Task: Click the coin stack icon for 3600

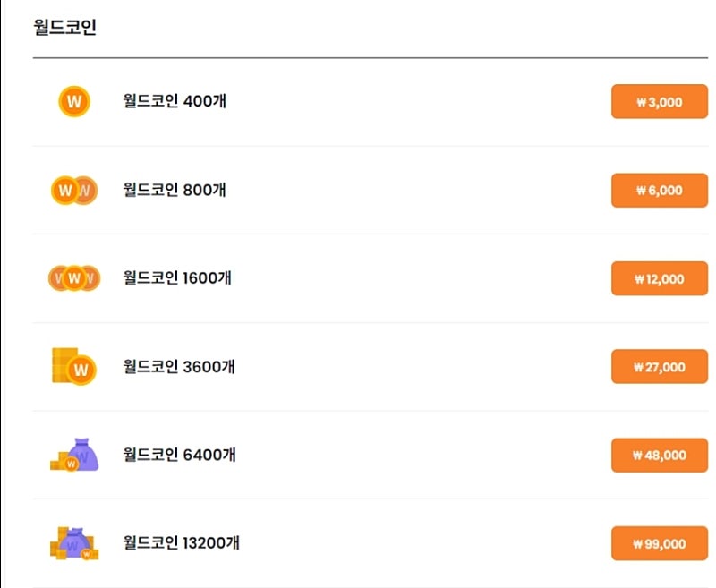Action: click(x=74, y=367)
